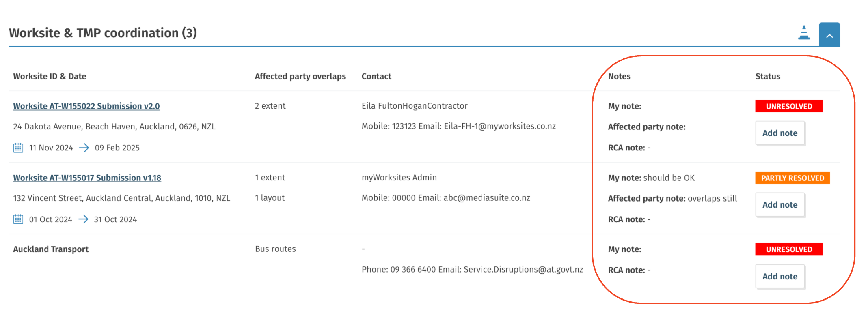Click arrow icon before 31 Oct 2024
868x322 pixels.
[x=83, y=219]
